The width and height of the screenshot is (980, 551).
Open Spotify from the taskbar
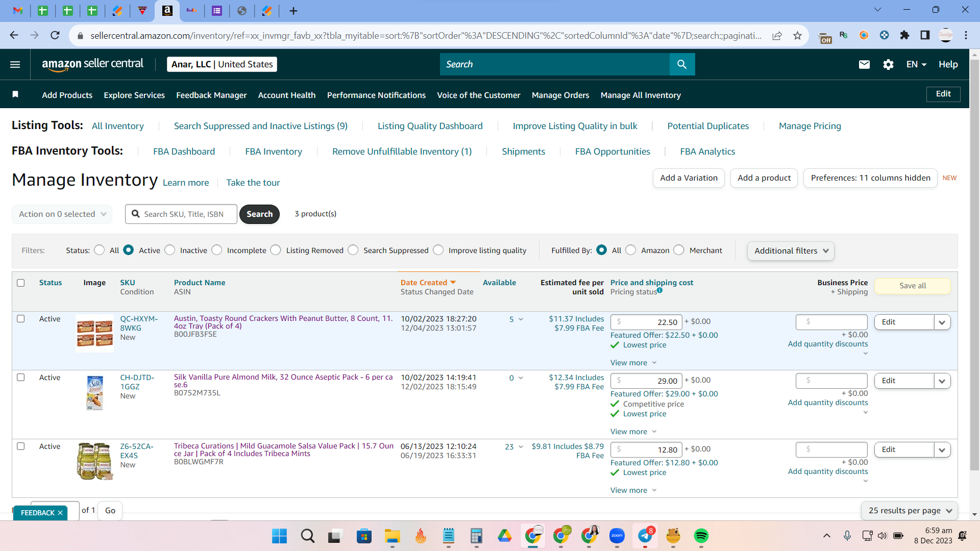pyautogui.click(x=701, y=536)
